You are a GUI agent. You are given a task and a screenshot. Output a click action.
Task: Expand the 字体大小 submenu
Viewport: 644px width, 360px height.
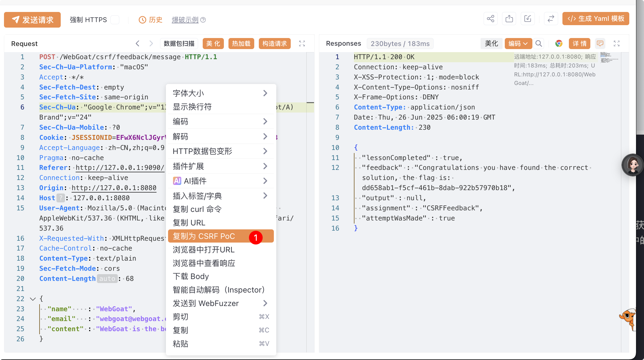(x=221, y=93)
